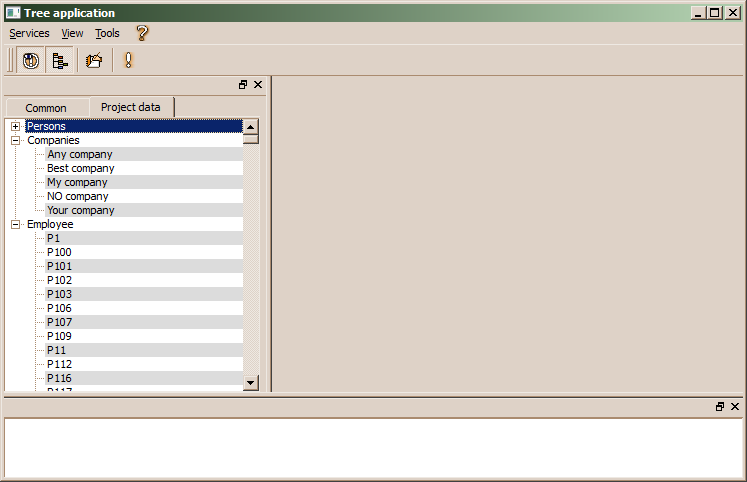Collapse the Employee tree node
Screen dimensions: 747x482
coord(15,224)
